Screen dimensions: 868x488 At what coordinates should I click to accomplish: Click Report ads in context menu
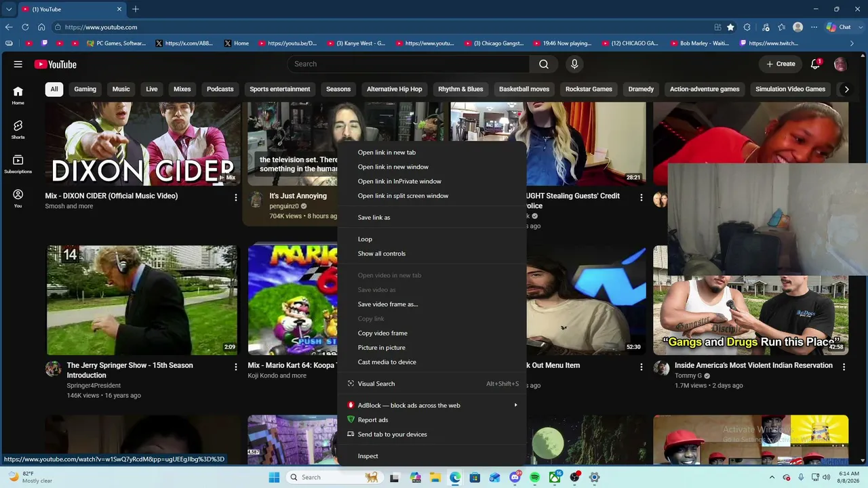click(x=432, y=420)
